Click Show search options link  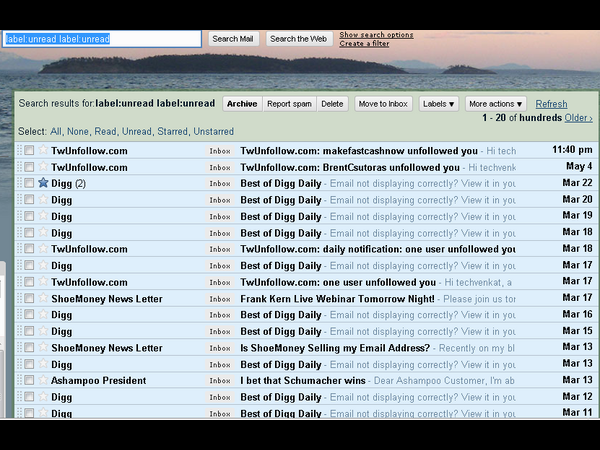(x=376, y=35)
